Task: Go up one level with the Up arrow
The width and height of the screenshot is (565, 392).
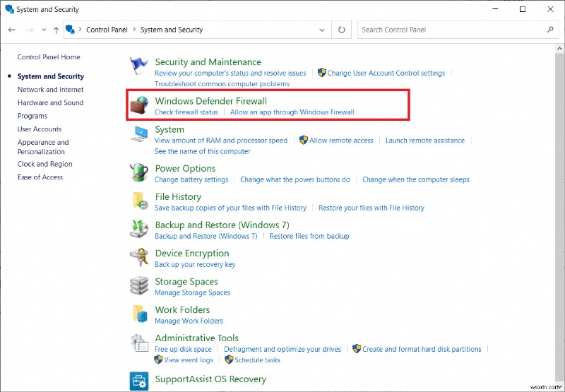Action: pos(56,30)
